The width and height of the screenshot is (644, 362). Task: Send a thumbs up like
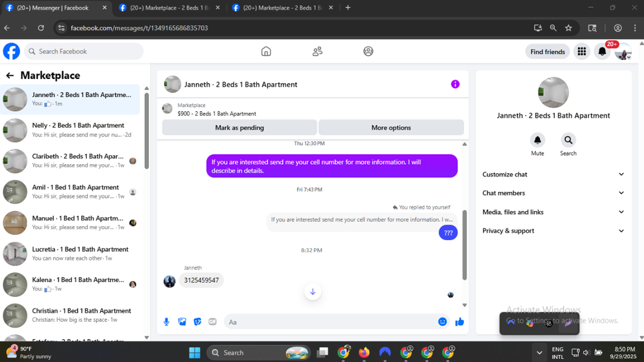point(459,322)
